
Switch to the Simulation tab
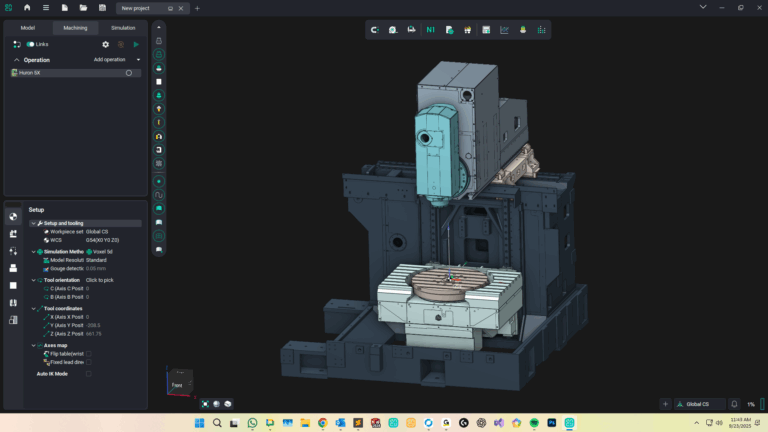pos(123,28)
